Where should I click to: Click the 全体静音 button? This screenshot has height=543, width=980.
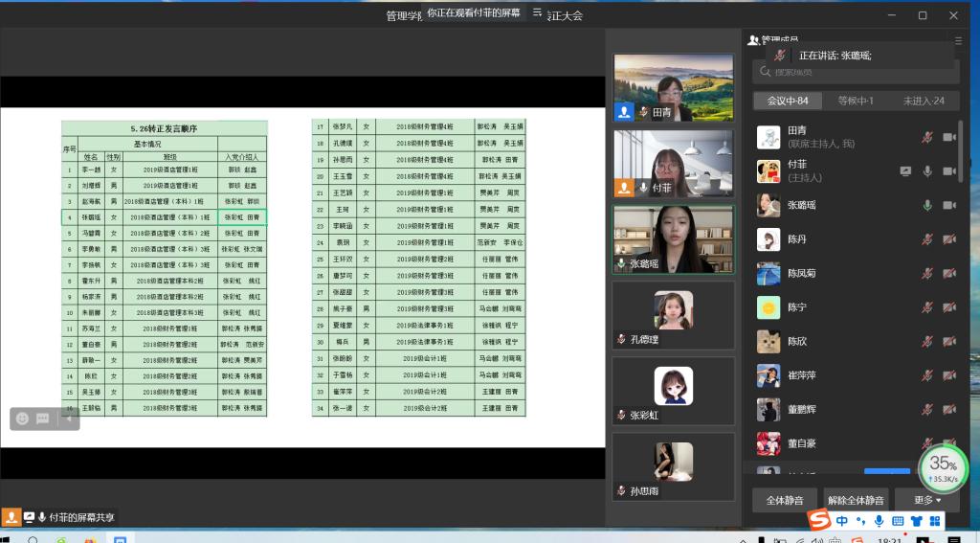coord(784,500)
